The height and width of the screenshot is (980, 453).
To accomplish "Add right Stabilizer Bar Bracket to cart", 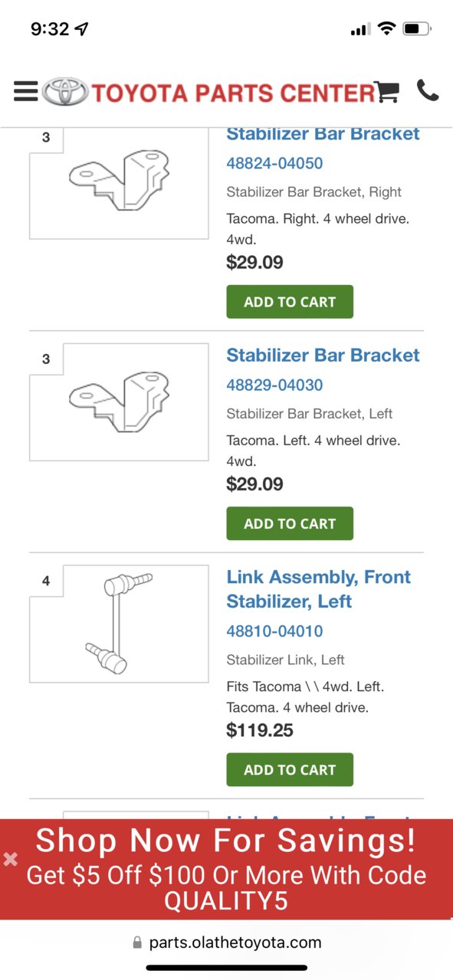I will coord(290,302).
